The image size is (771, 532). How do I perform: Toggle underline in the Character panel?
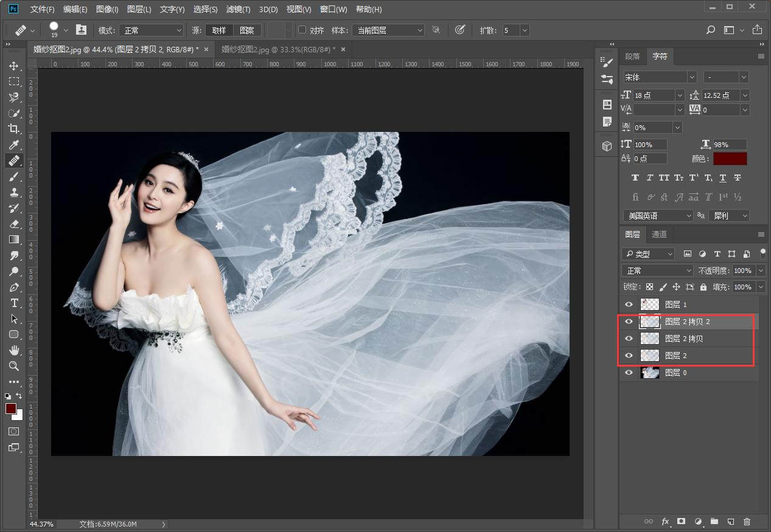coord(723,178)
